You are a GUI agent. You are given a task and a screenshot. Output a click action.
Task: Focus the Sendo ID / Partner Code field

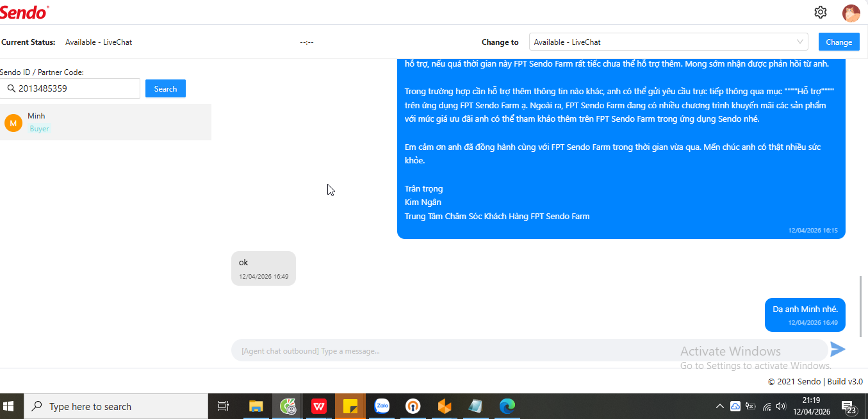click(x=70, y=88)
